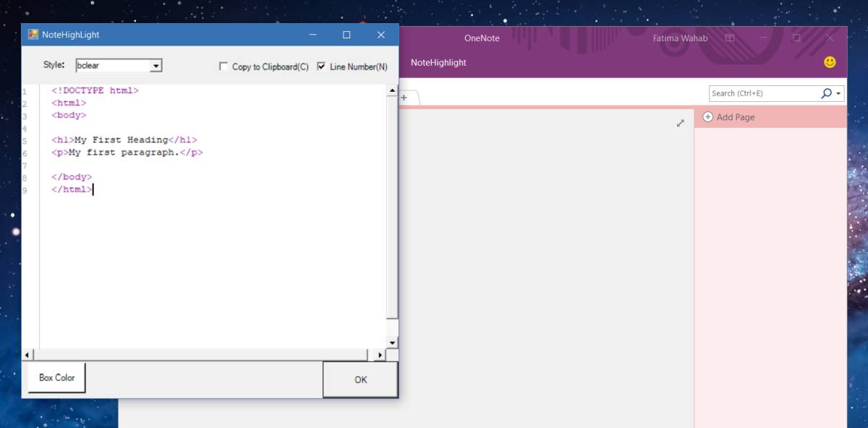Click the code editor scroll up arrow
Image resolution: width=868 pixels, height=428 pixels.
coord(393,91)
